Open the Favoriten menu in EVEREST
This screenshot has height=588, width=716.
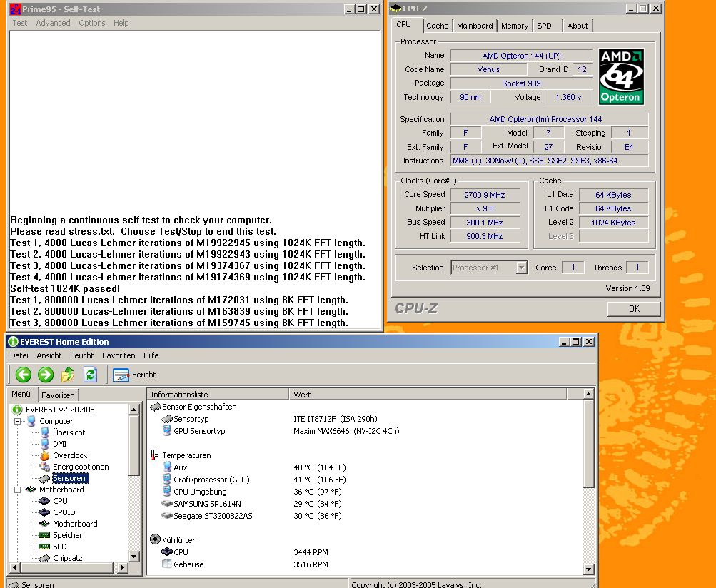coord(119,355)
